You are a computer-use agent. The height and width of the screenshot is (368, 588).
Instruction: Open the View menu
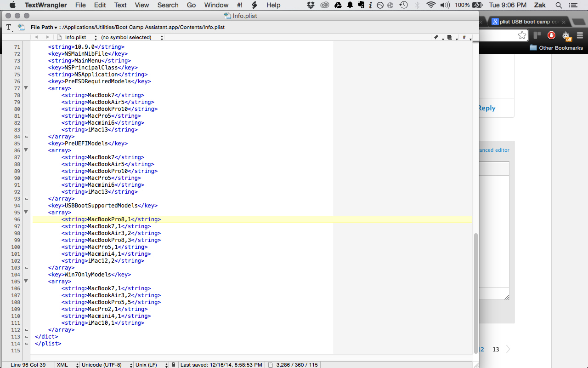[x=142, y=5]
